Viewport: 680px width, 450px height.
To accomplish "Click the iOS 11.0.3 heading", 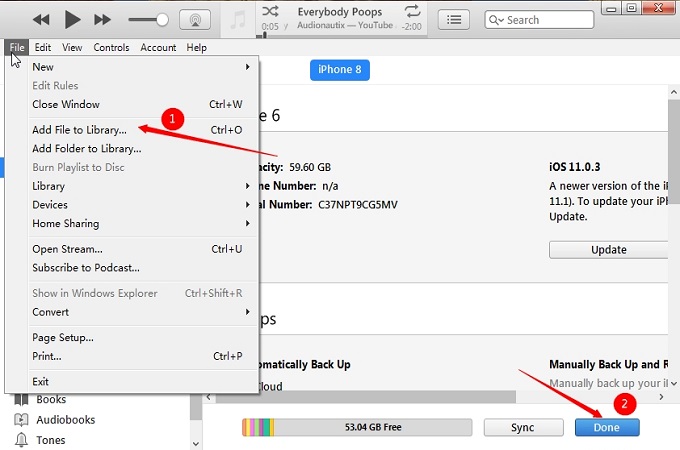I will (x=575, y=167).
